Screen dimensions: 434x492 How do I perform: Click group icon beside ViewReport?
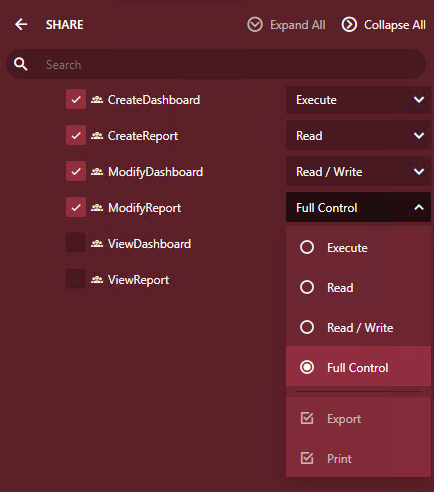(x=97, y=280)
